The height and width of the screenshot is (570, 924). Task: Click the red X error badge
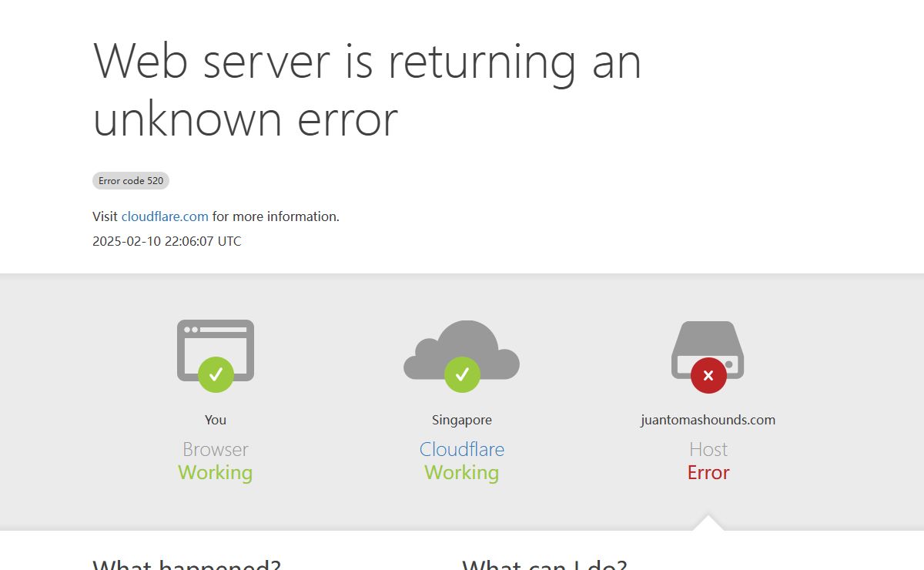(708, 375)
